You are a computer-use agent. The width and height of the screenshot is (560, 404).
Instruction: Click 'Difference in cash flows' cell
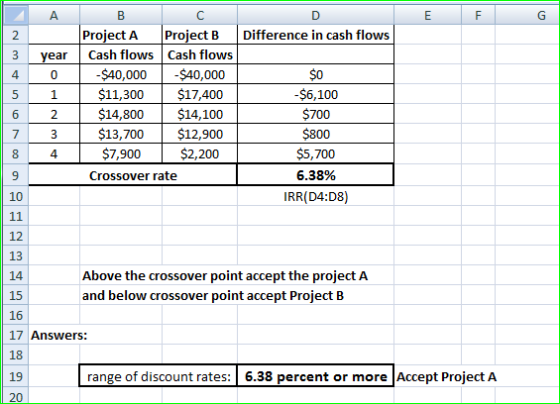[x=316, y=35]
